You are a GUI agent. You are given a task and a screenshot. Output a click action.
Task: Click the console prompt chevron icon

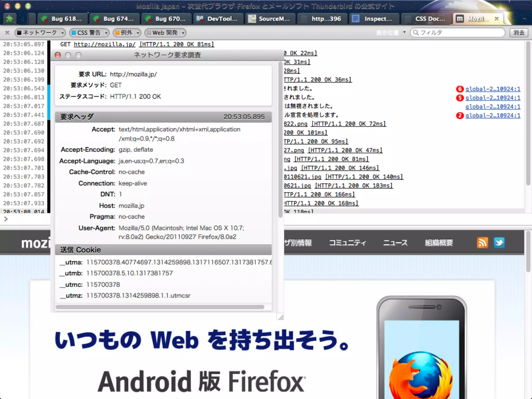6,219
